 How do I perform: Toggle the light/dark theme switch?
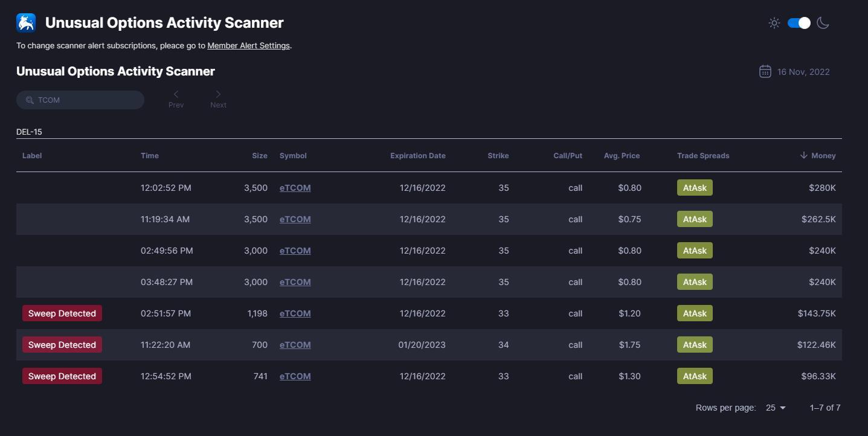[x=799, y=23]
